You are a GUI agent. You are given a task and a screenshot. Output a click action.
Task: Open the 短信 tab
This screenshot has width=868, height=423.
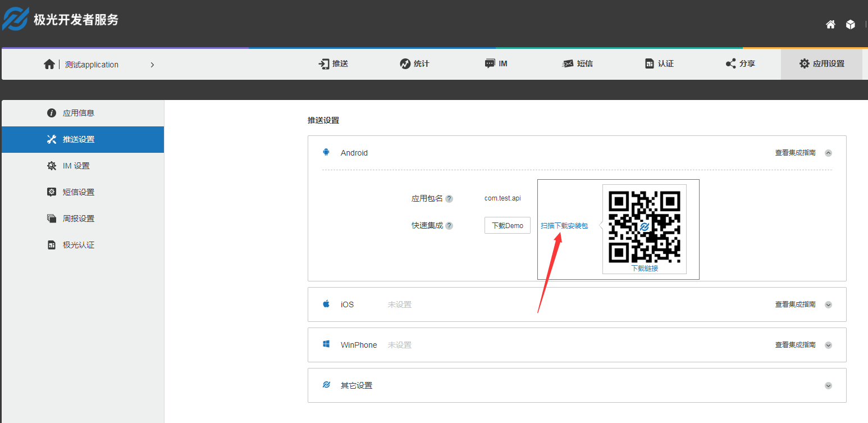tap(578, 63)
